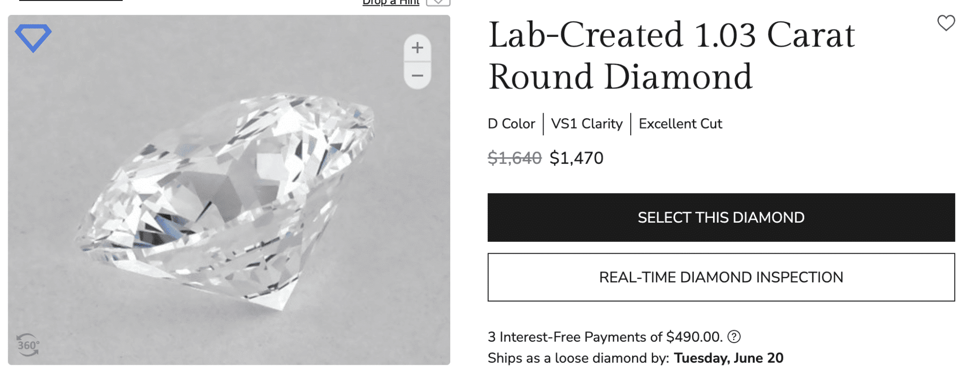Select the Excellent Cut attribute
Screen dimensions: 980x379
680,124
